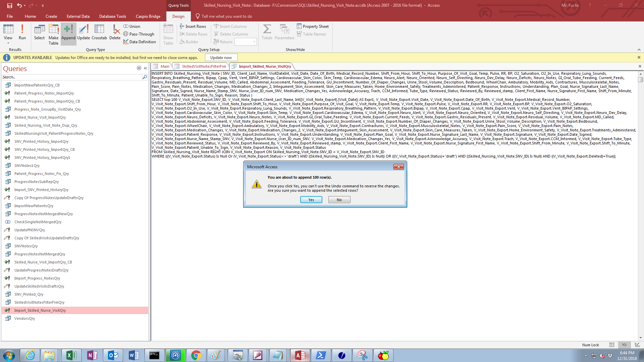Switch to SkilledVisitNotesFilterFrm document tab
Viewport: 644px width, 362px height.
[x=201, y=66]
